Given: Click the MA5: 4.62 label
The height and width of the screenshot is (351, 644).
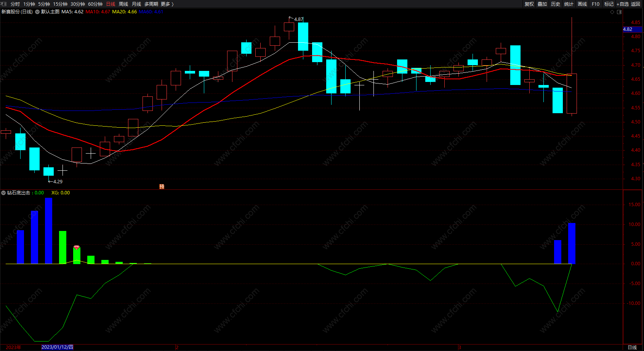Looking at the screenshot, I should (x=72, y=12).
